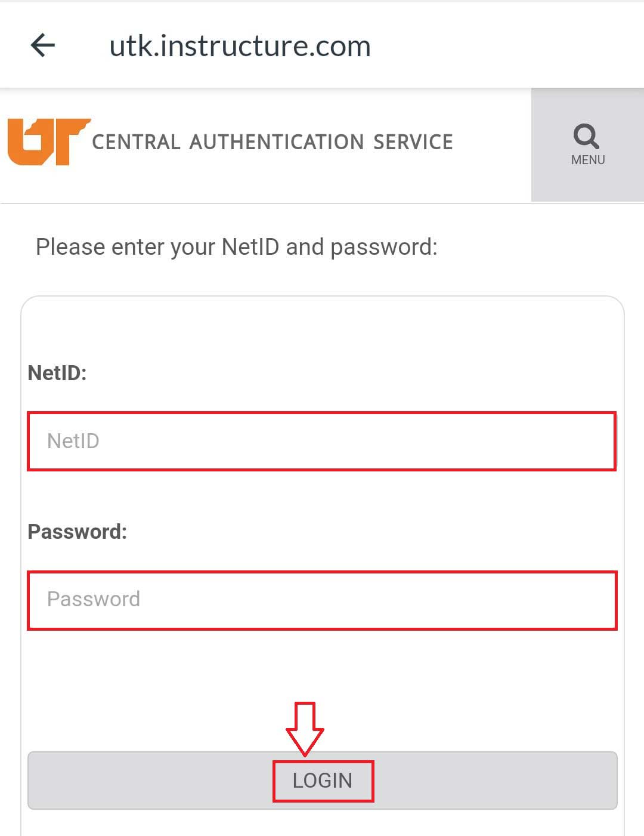Click the Central Authentication Service heading
Screen dimensions: 644x836
point(273,142)
